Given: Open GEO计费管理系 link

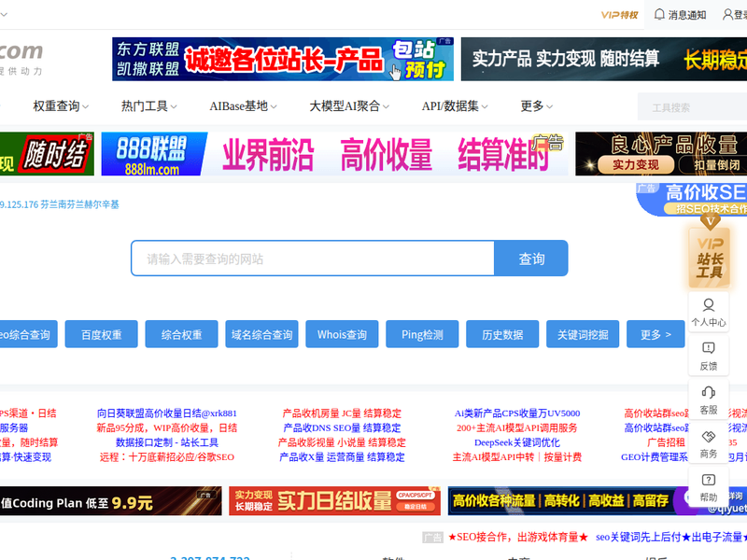Looking at the screenshot, I should pos(655,457).
